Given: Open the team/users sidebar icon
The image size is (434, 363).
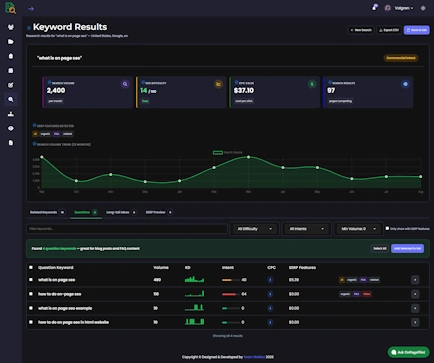Looking at the screenshot, I should point(11,27).
